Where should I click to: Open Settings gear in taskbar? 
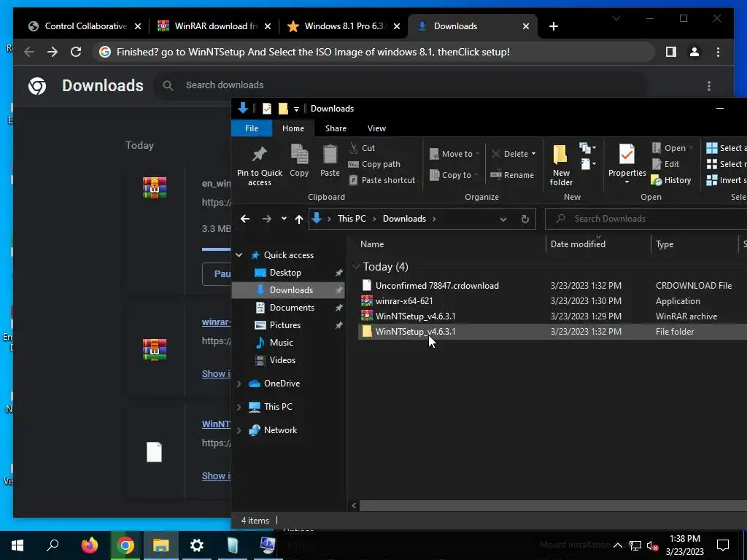pos(197,545)
